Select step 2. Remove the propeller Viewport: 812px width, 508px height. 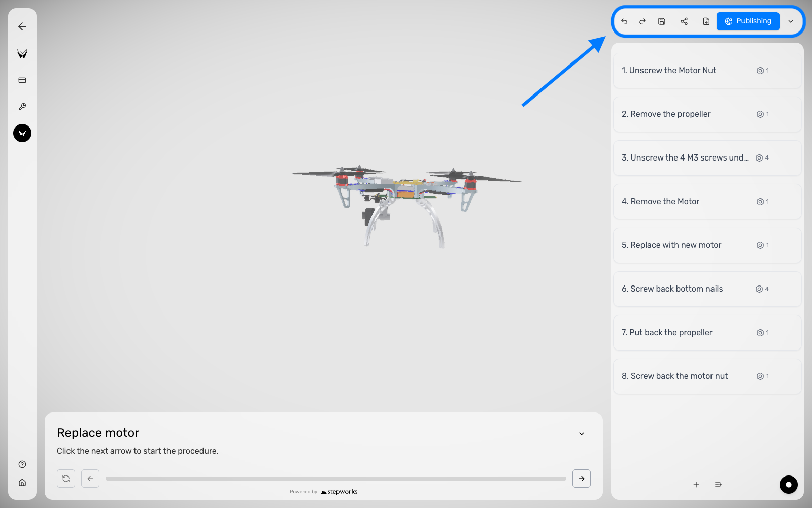coord(707,114)
